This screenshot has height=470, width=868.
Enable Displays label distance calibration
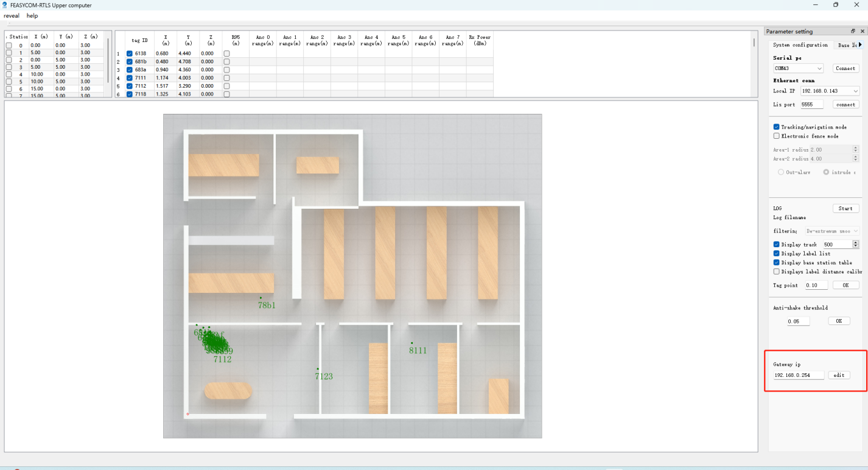(776, 272)
